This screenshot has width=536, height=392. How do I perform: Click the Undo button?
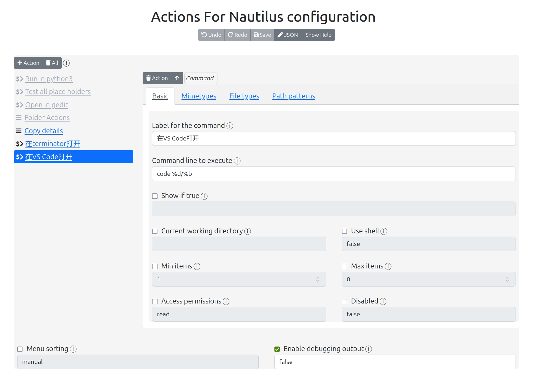point(211,35)
